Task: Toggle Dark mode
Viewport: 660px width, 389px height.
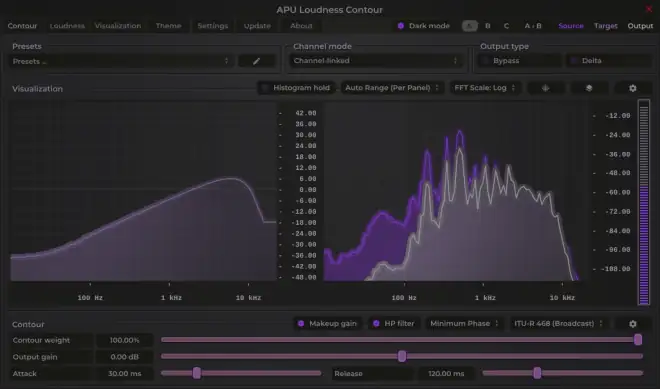Action: pos(423,26)
